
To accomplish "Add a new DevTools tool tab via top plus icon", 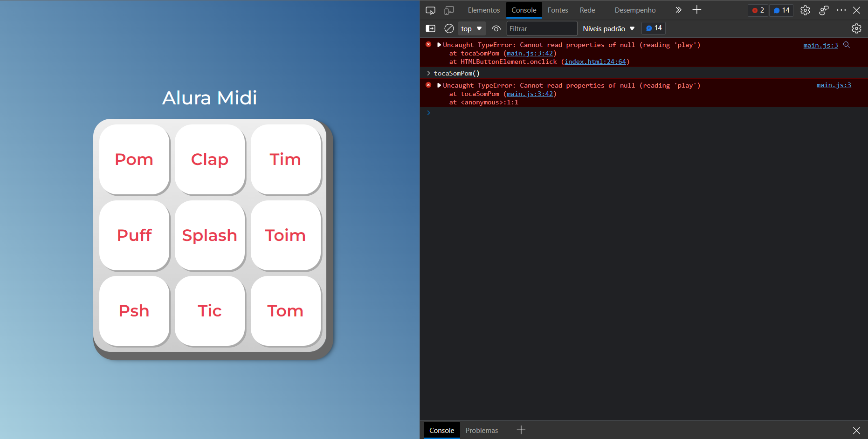I will (697, 10).
